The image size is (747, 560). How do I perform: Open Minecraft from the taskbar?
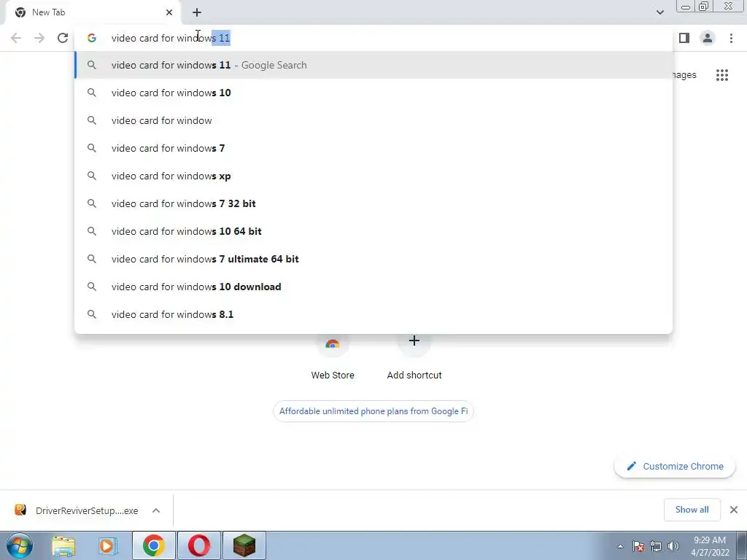click(244, 545)
